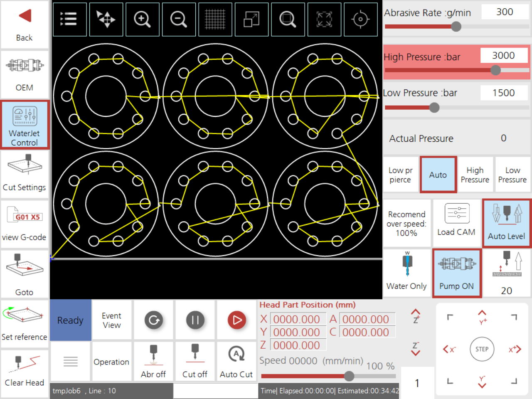Start the cut with Auto Cut
The width and height of the screenshot is (532, 399).
pos(236,362)
